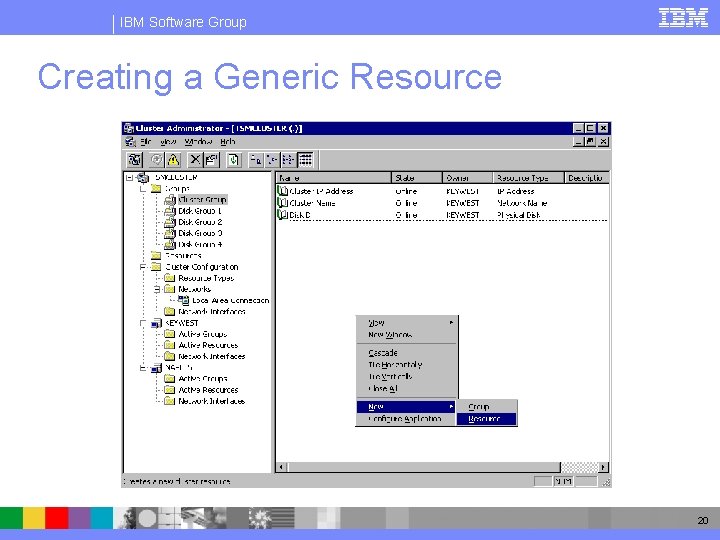The image size is (720, 540).
Task: Switch to details grid view in toolbar
Action: (x=305, y=160)
